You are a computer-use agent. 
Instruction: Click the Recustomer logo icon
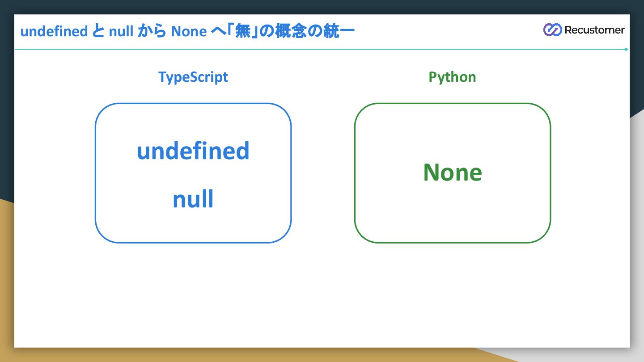tap(552, 30)
